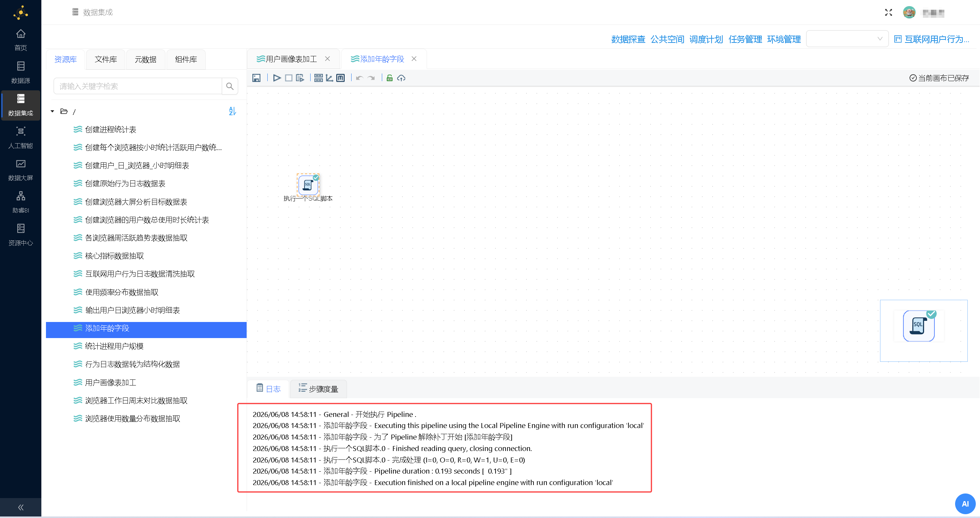
Task: Open 数据源 in the sidebar
Action: pyautogui.click(x=21, y=73)
